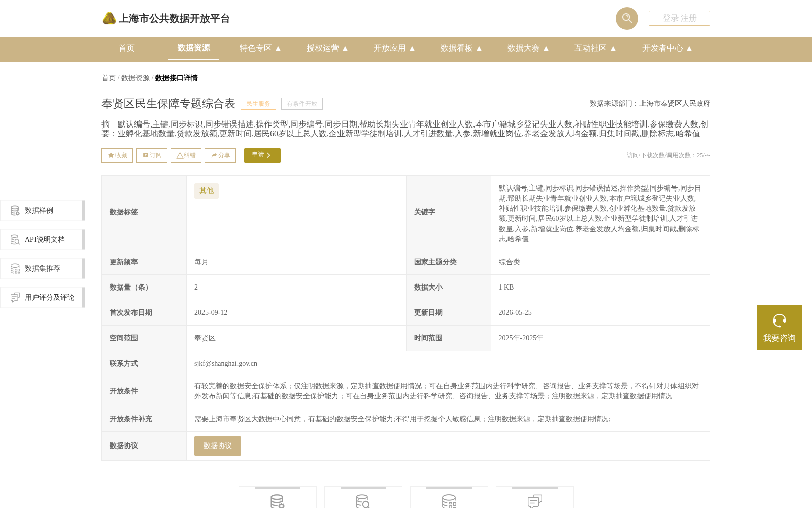Click the 数据接口详情 breadcrumb text

177,78
